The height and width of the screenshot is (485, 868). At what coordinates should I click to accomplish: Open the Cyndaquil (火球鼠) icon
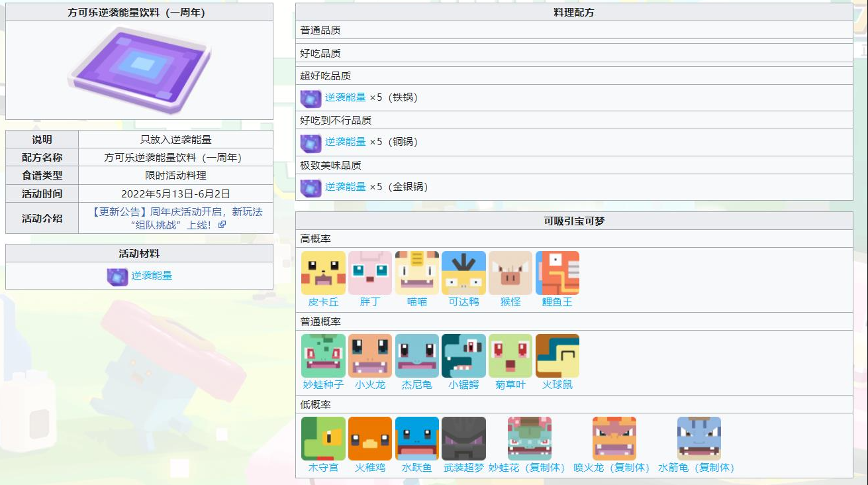click(557, 356)
